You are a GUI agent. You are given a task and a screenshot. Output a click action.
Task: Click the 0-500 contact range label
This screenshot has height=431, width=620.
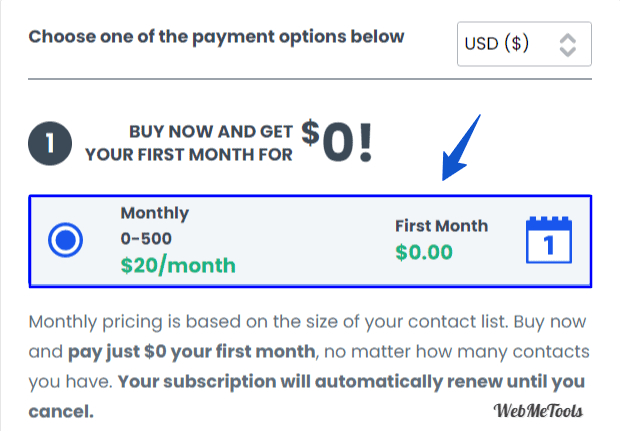146,238
